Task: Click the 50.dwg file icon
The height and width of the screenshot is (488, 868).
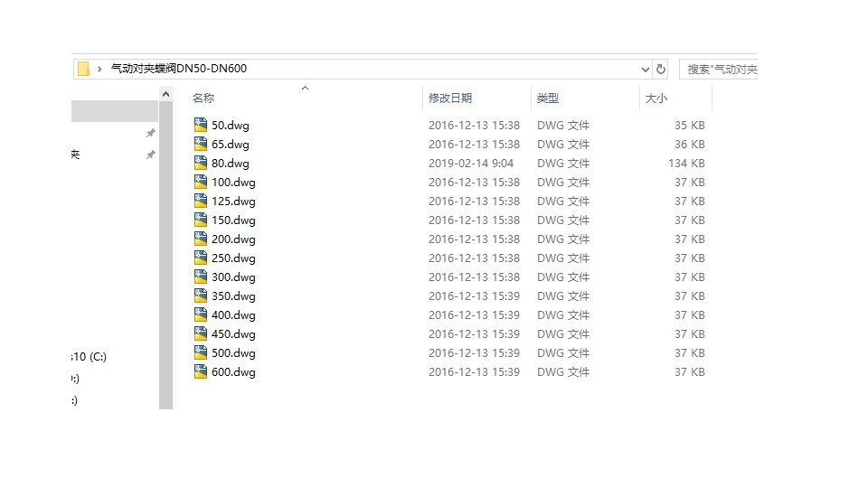Action: (x=201, y=125)
